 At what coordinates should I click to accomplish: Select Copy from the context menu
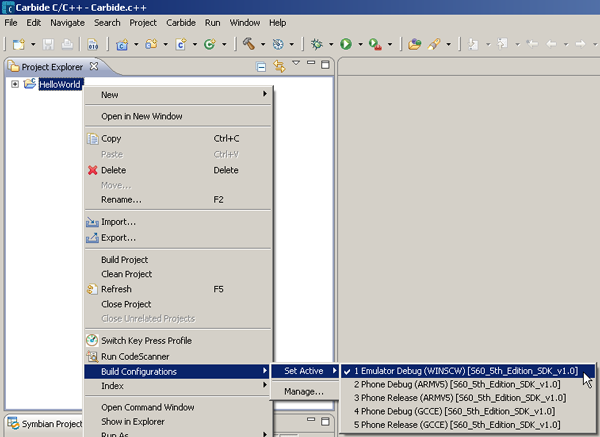coord(178,139)
